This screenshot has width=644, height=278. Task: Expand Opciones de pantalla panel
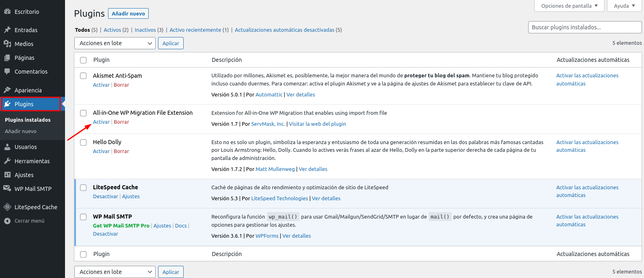569,6
